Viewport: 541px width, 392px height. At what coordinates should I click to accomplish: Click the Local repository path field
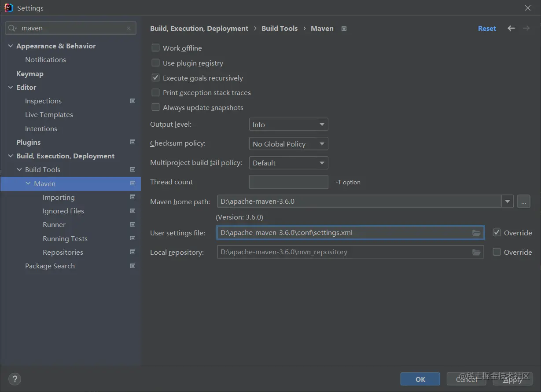(350, 252)
